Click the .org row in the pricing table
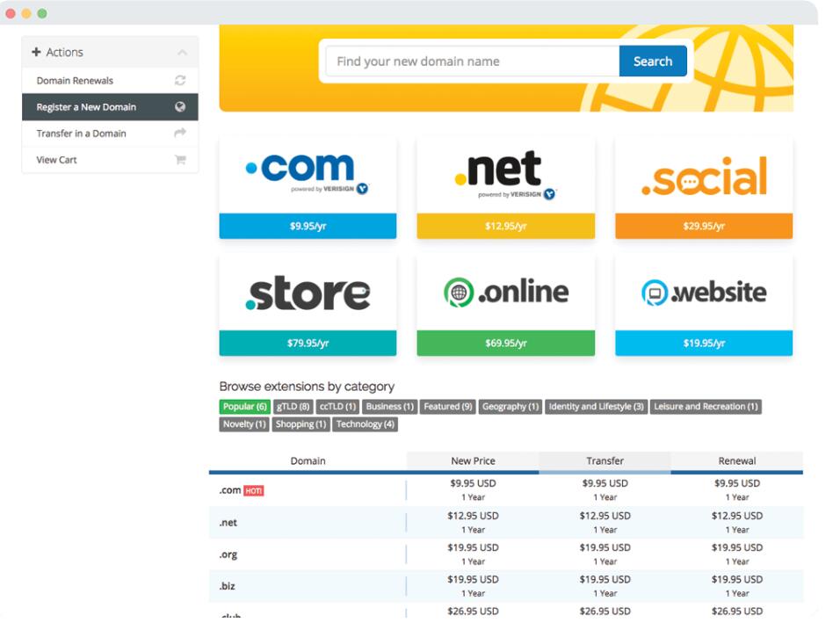This screenshot has height=630, width=840. (506, 554)
